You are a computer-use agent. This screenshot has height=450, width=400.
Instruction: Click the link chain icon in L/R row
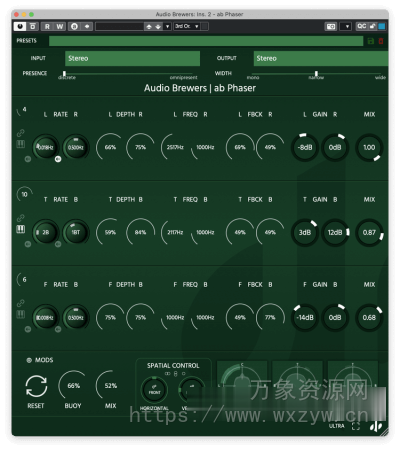(x=21, y=133)
